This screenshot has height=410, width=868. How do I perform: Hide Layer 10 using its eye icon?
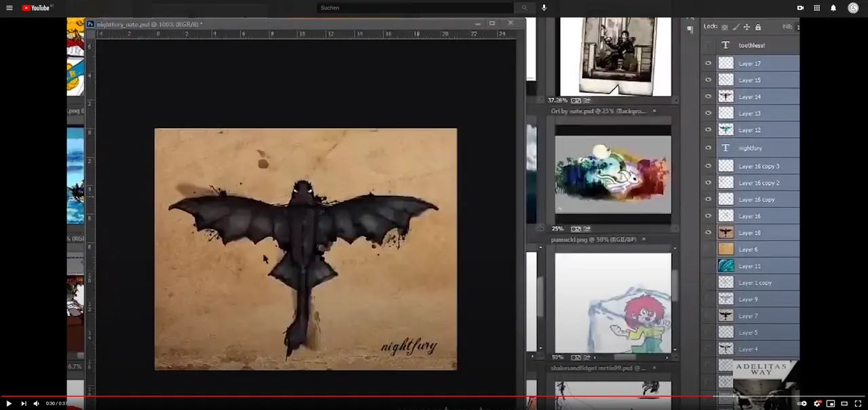(709, 232)
